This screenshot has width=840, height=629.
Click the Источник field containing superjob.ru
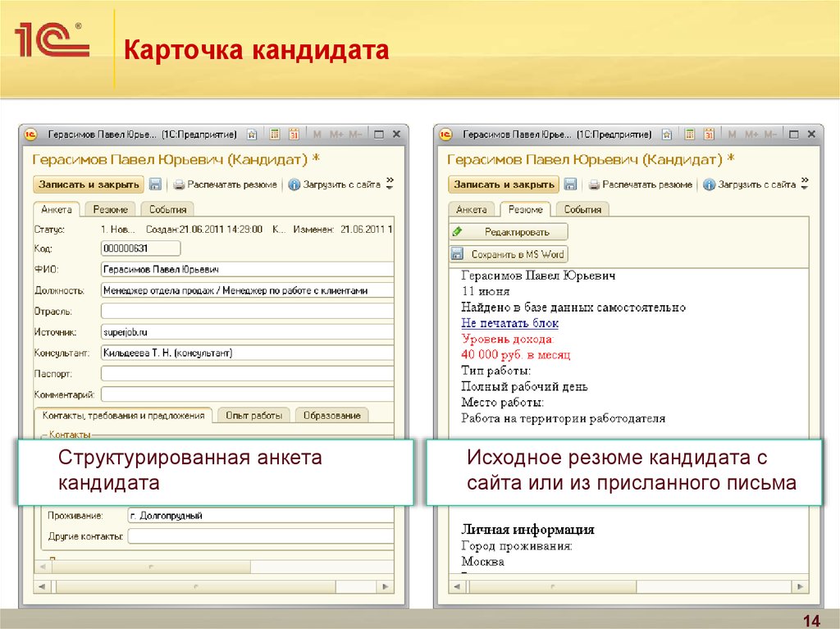click(246, 332)
